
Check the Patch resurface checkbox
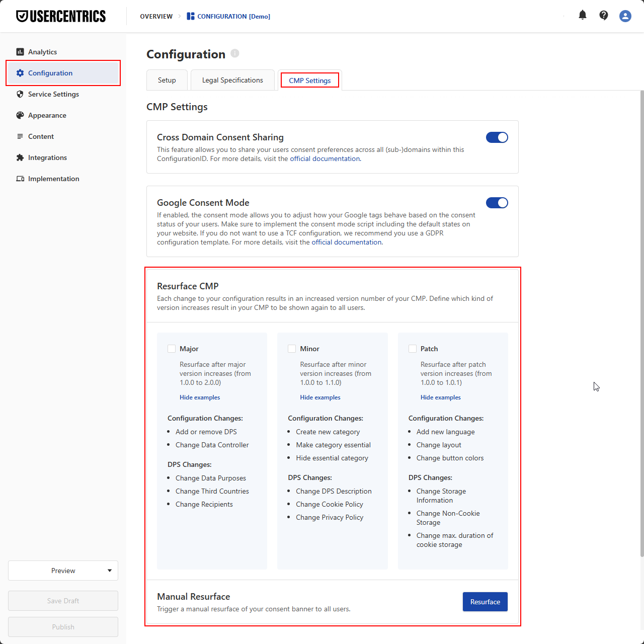click(x=413, y=349)
